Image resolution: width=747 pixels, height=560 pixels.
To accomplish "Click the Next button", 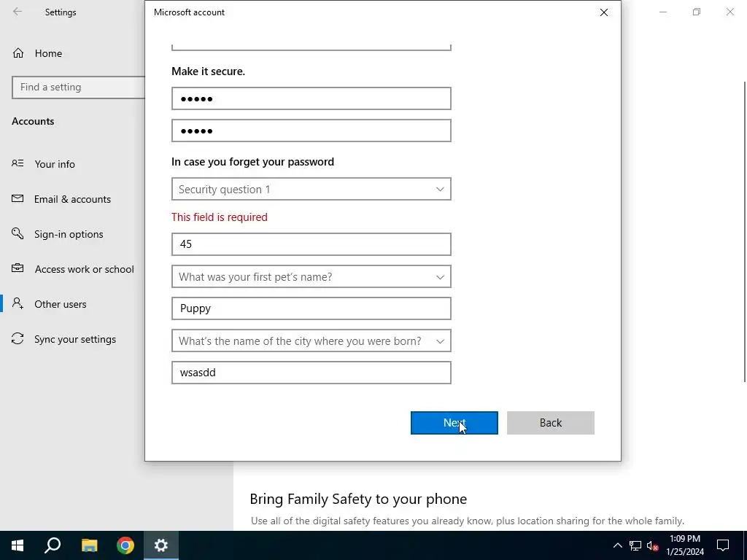I will pos(454,423).
